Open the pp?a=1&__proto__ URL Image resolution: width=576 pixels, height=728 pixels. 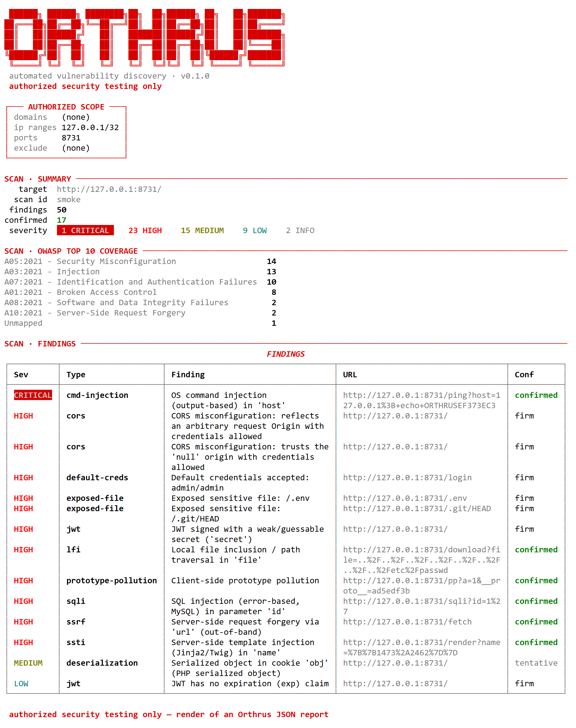[421, 585]
